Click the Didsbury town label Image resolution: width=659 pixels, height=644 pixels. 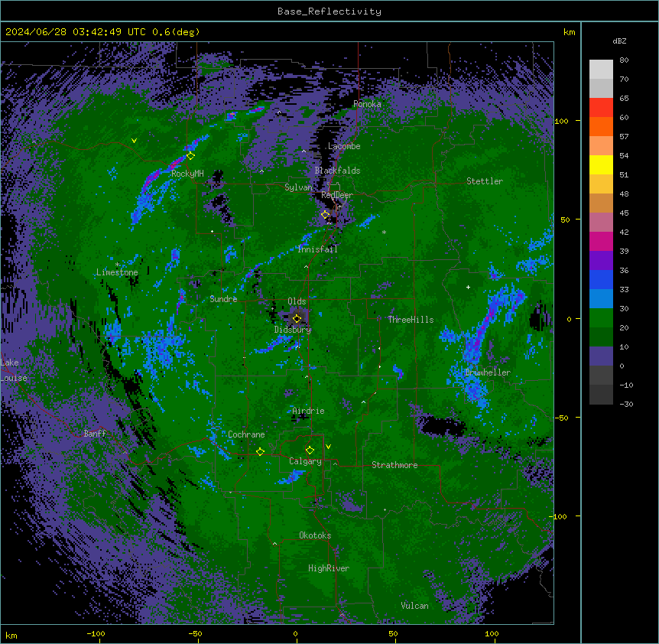pos(293,330)
